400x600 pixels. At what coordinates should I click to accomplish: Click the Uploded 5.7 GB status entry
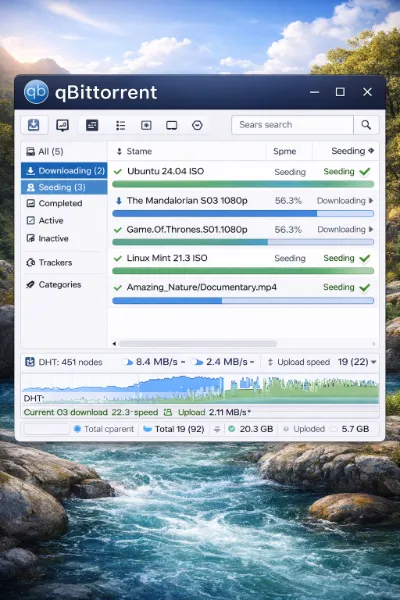(327, 429)
